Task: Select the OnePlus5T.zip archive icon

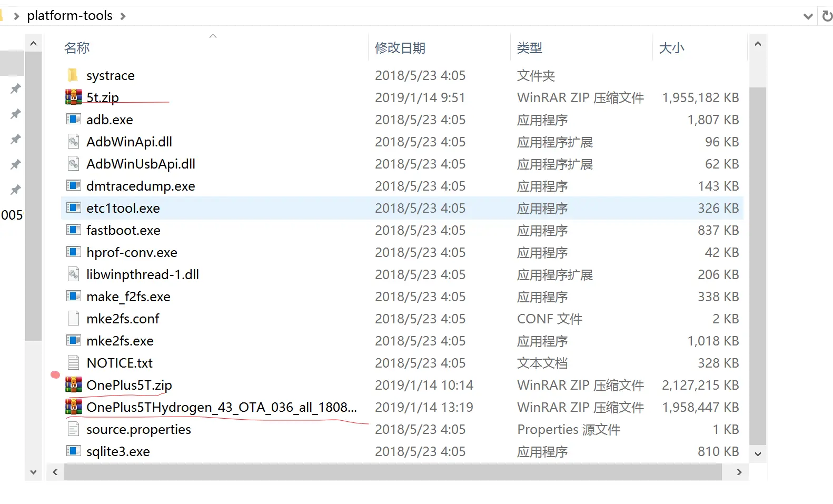Action: [73, 385]
